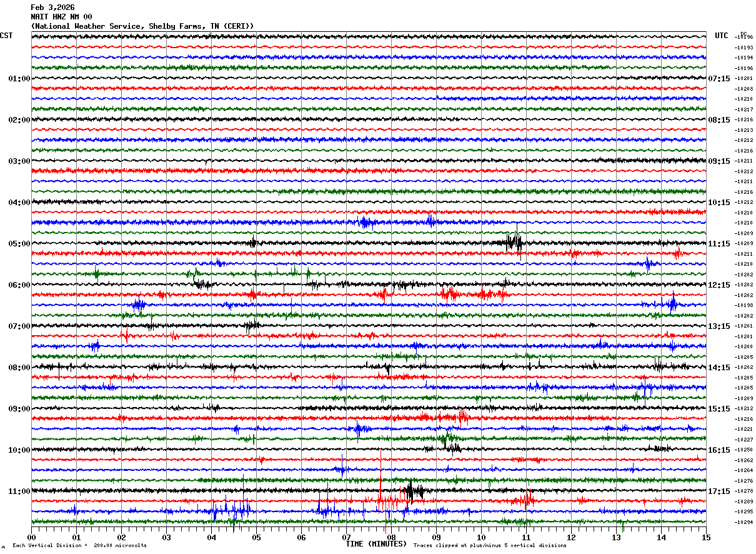
Task: Click the 'Traces clipped at plus/minus 5 vertical divisions' note
Action: (490, 546)
